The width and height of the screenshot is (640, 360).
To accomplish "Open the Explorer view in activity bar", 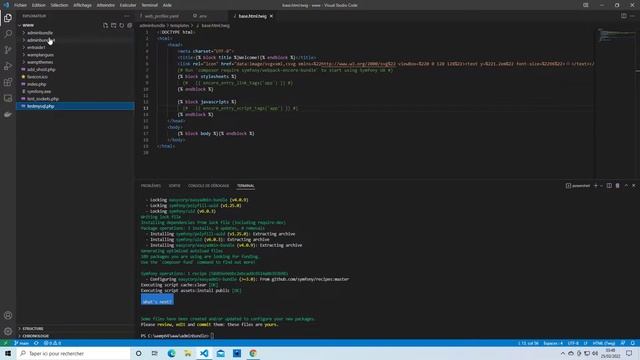I will 8,18.
